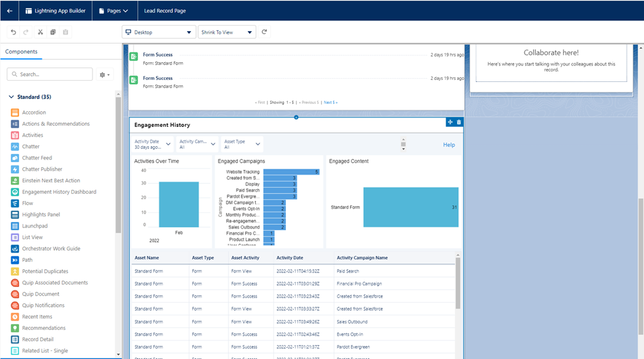Screen dimensions: 644x359
Task: Click the Chatter Feed component icon
Action: pyautogui.click(x=15, y=158)
